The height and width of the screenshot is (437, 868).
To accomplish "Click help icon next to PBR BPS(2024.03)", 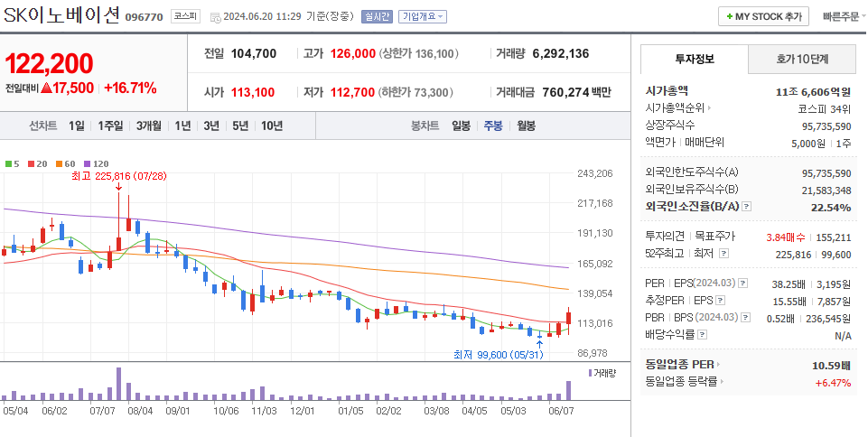I will point(745,318).
